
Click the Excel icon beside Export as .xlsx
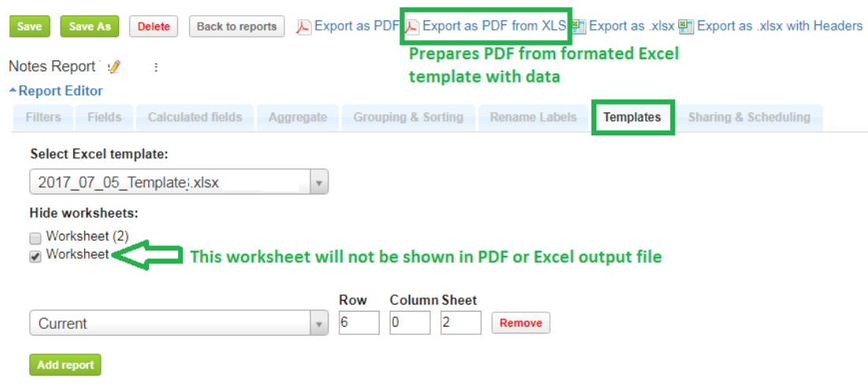coord(579,27)
